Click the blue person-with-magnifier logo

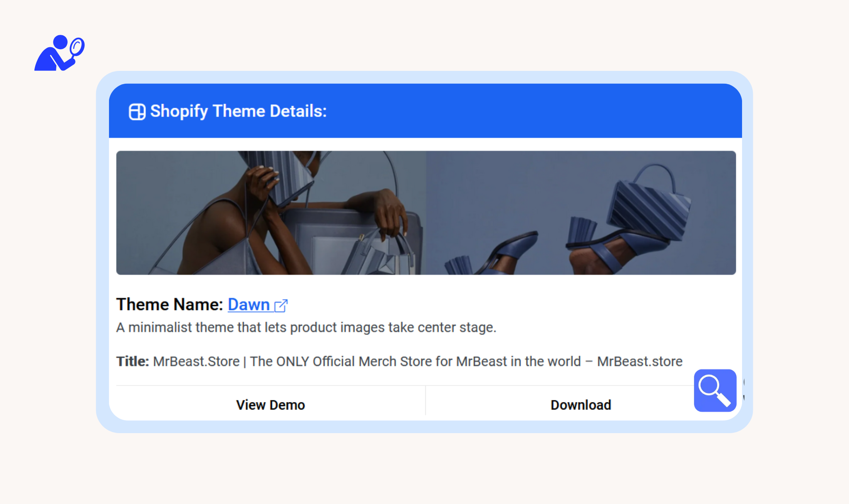[60, 53]
